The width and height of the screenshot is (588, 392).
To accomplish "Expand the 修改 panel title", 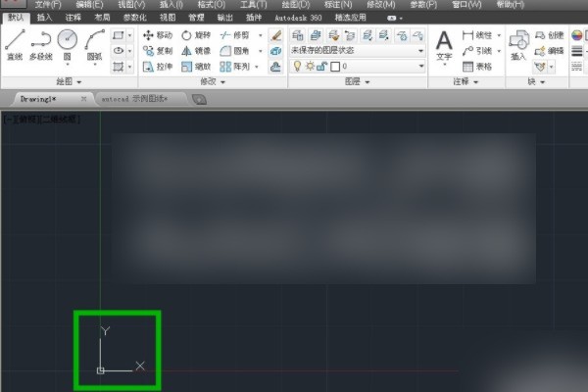I will coord(213,81).
